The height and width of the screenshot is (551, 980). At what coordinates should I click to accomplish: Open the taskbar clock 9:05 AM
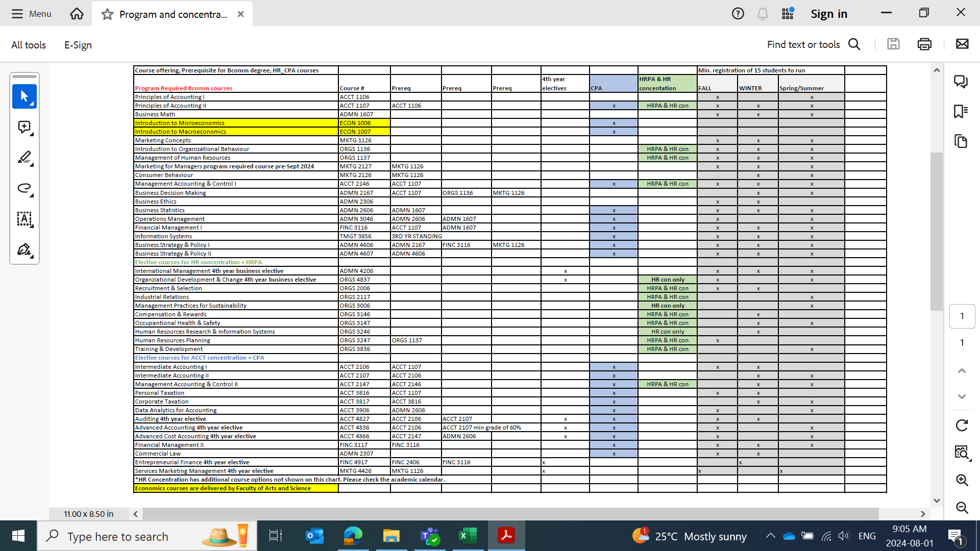(x=910, y=536)
